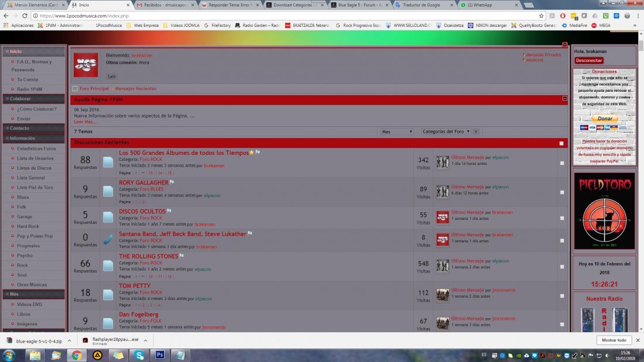The width and height of the screenshot is (644, 362).
Task: Open the Categorías del Foro dropdown
Action: click(446, 132)
